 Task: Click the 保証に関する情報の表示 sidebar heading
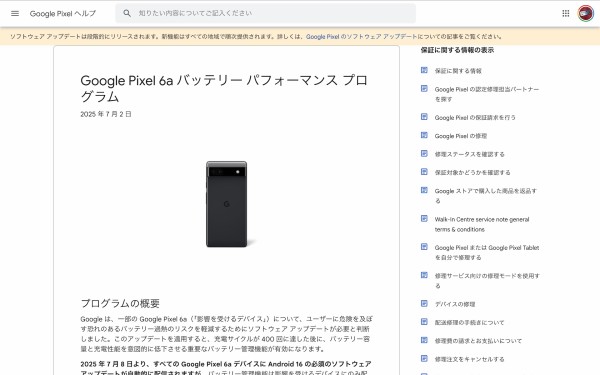pyautogui.click(x=457, y=50)
